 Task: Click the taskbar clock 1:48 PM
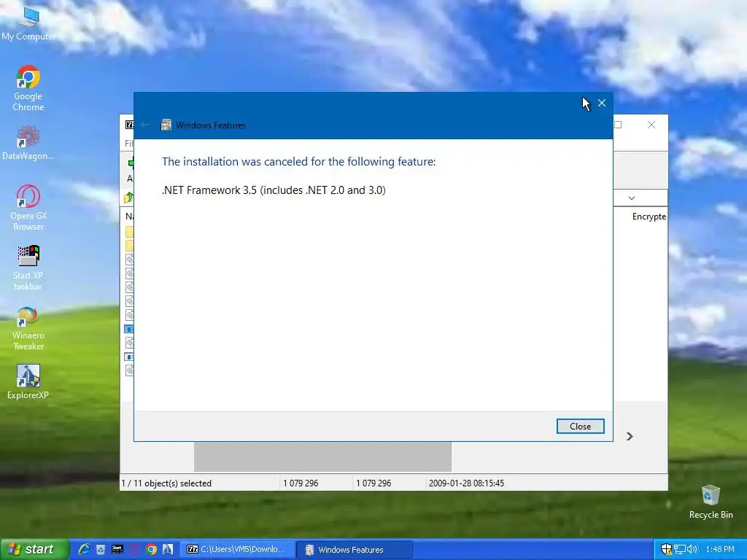[720, 550]
